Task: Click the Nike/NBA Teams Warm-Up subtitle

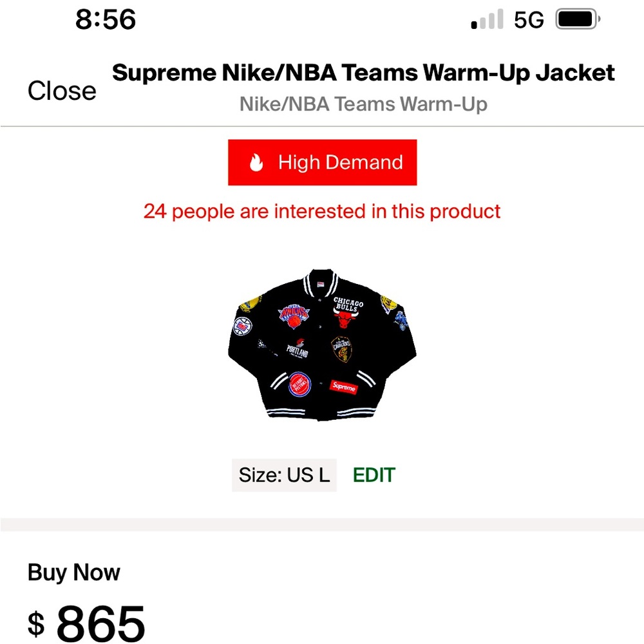Action: [x=363, y=104]
